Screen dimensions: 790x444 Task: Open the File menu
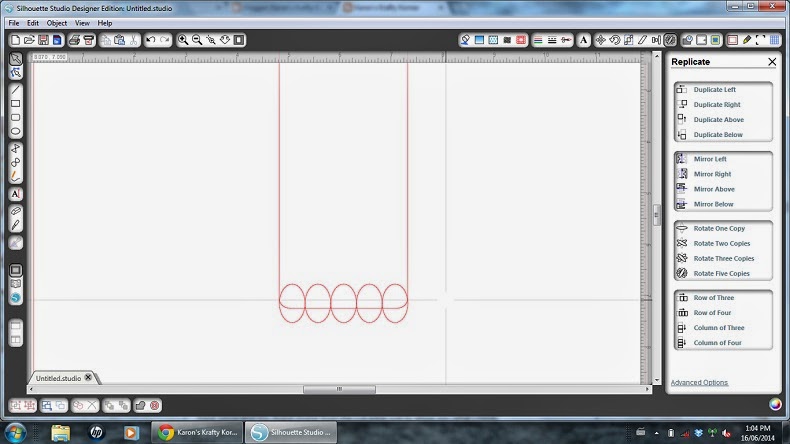point(14,23)
